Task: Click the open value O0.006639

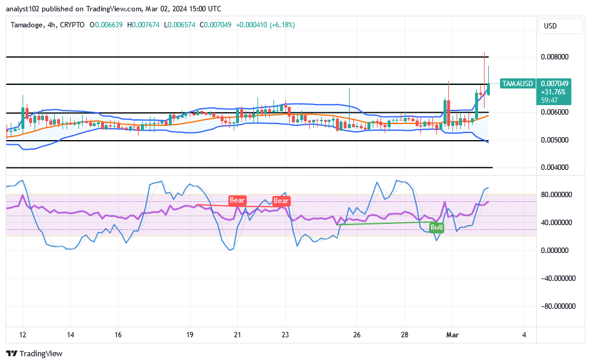Action: (106, 25)
